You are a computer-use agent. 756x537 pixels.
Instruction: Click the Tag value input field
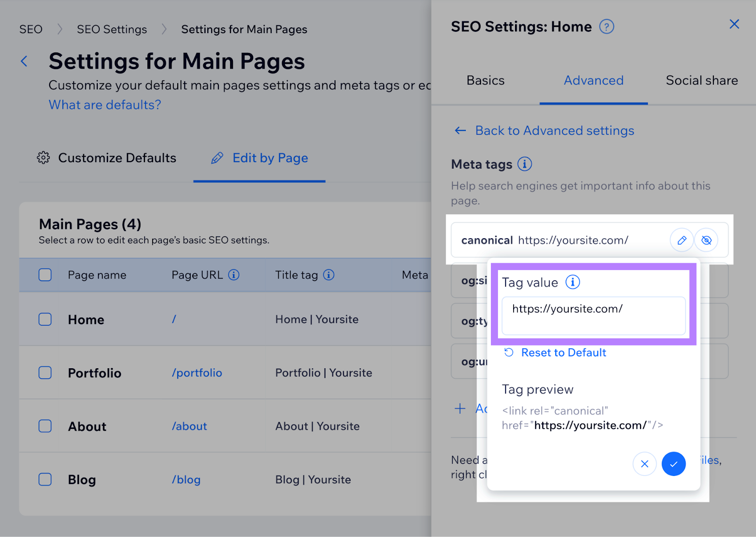click(x=593, y=315)
